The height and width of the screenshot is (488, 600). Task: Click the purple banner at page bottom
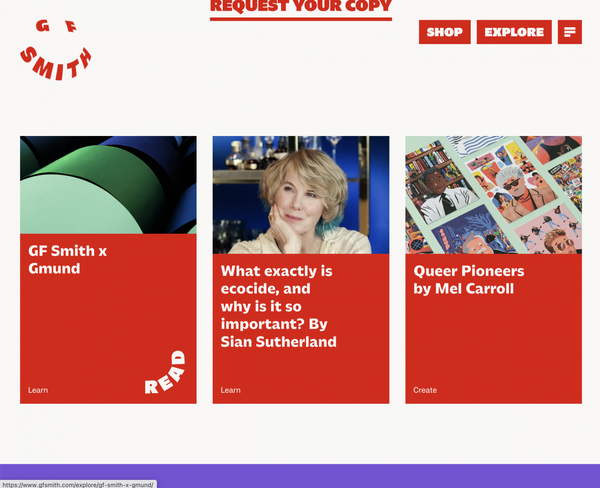[300, 476]
